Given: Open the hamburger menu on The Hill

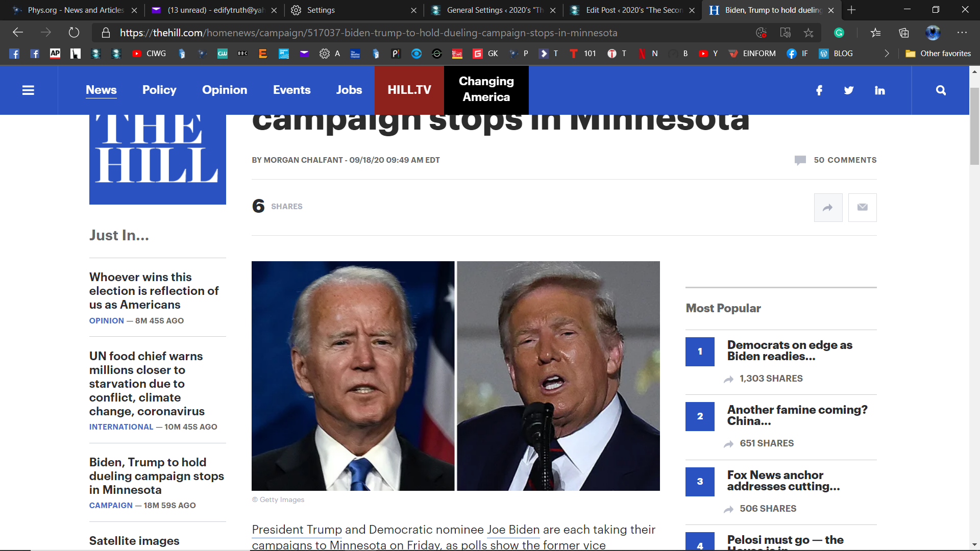Looking at the screenshot, I should pyautogui.click(x=28, y=90).
